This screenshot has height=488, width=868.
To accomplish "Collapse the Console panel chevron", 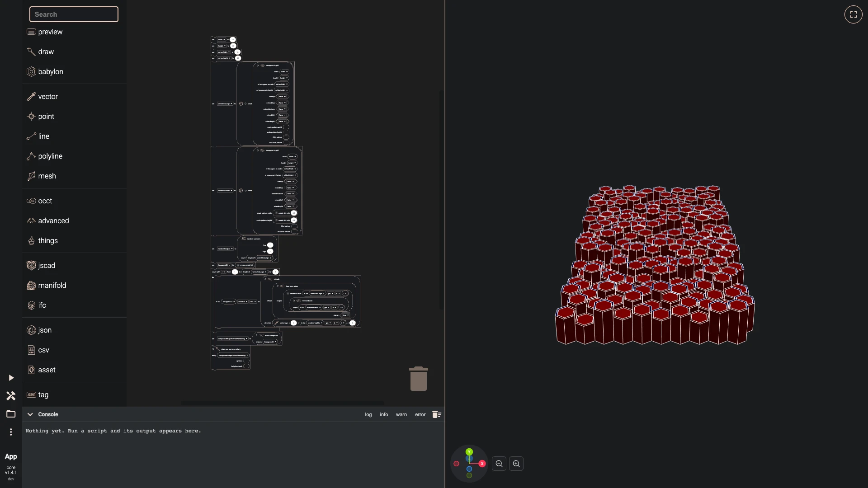I will pyautogui.click(x=30, y=414).
